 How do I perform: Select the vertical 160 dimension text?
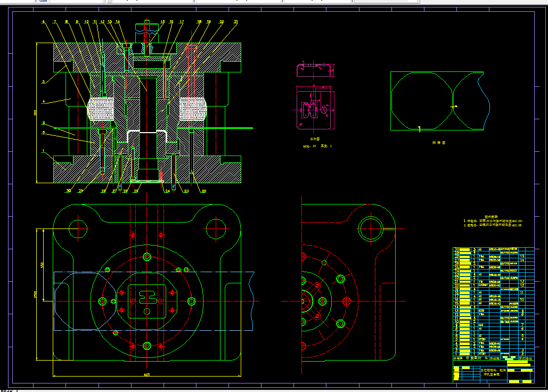42,265
